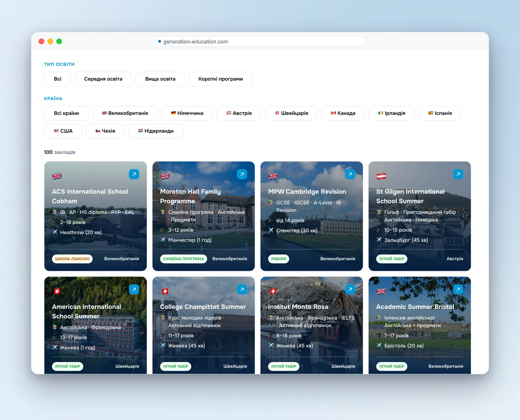This screenshot has width=520, height=420.
Task: Click ЛІТНІЙ ТАБІР tag on St Gilgen card
Action: coord(392,259)
